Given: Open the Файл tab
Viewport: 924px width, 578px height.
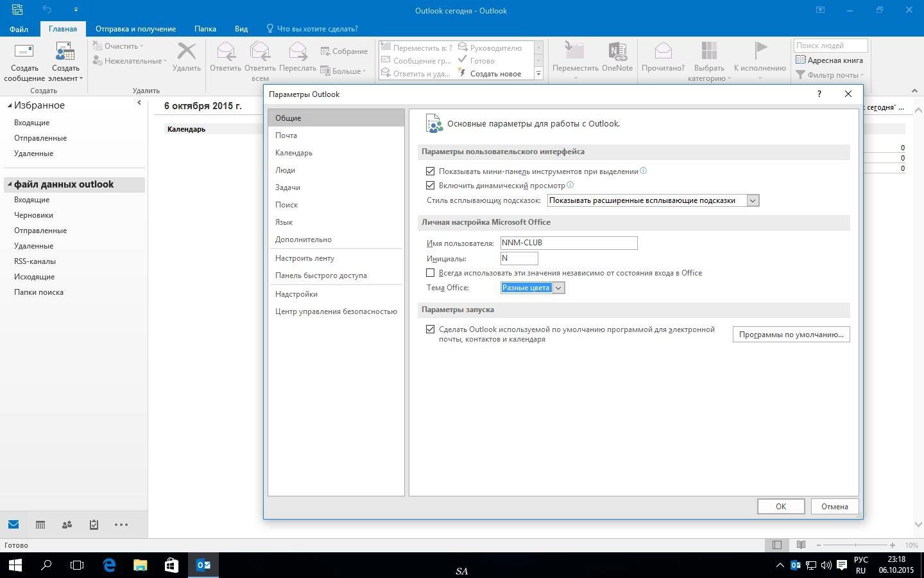Looking at the screenshot, I should pos(19,28).
